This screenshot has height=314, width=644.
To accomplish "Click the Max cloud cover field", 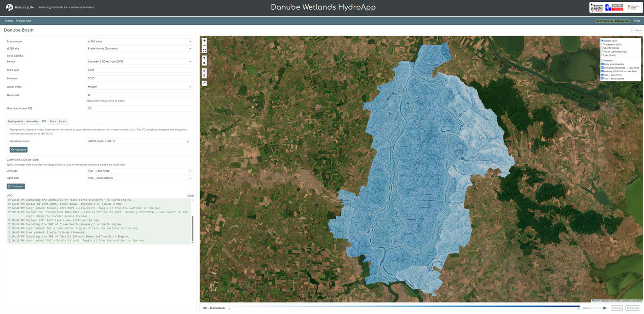I will [x=140, y=108].
